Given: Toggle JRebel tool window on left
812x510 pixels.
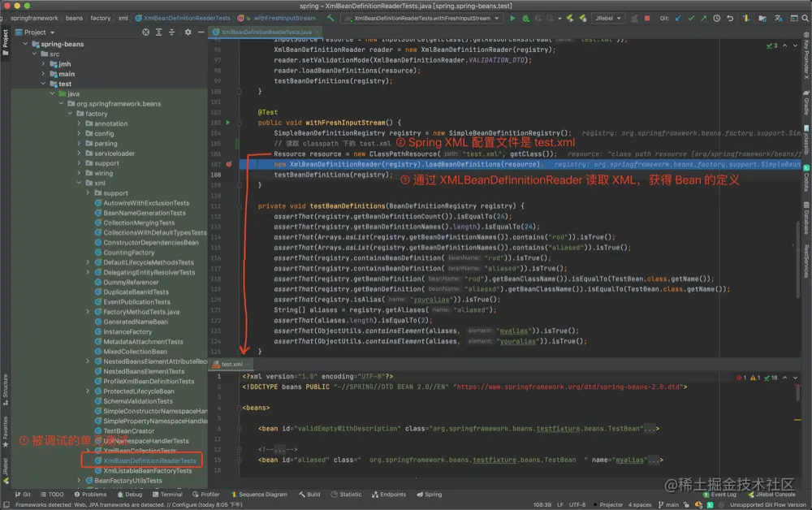Looking at the screenshot, I should 5,470.
